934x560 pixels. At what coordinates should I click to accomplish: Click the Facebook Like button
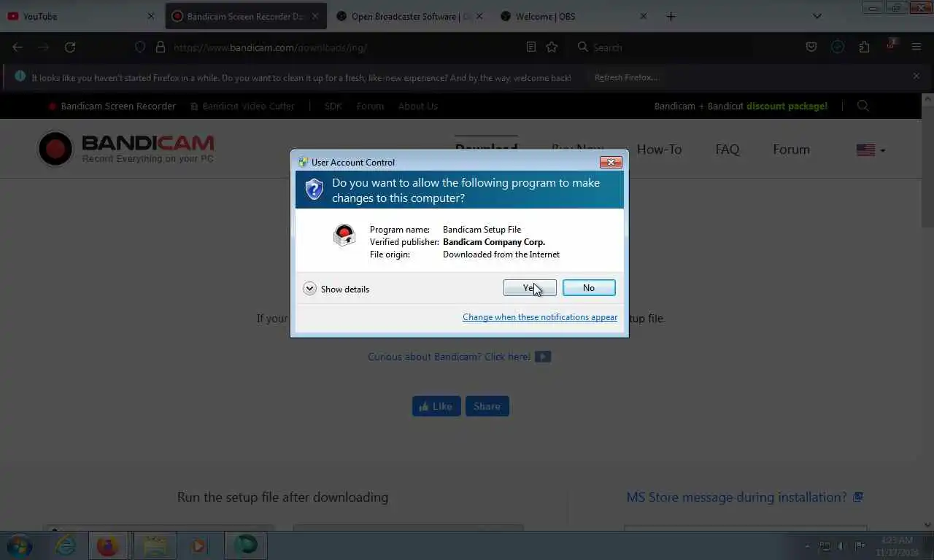[x=436, y=406]
